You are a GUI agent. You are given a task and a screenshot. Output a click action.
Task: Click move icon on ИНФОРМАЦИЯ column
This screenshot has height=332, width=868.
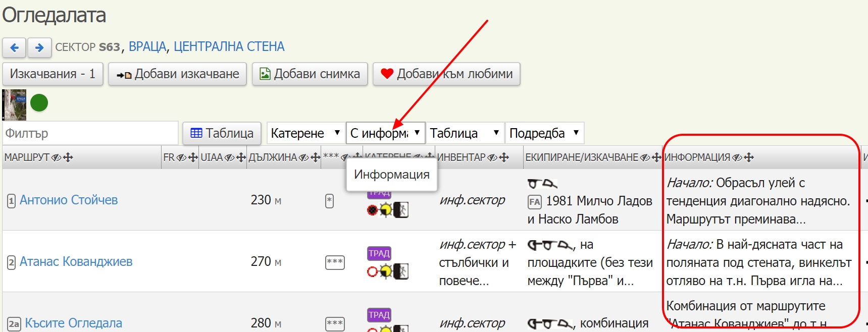[x=749, y=157]
